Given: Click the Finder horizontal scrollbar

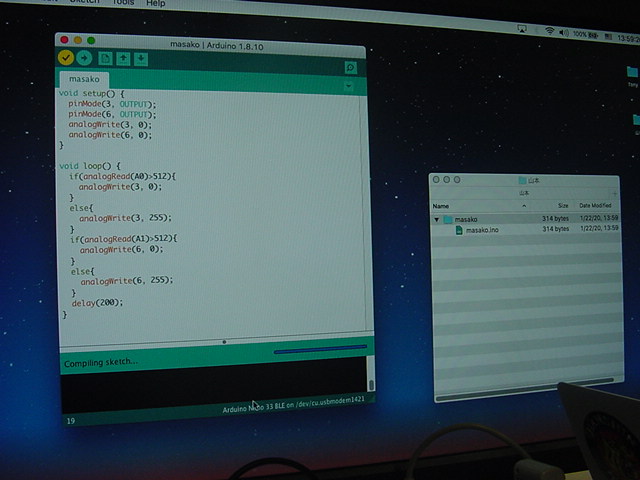Looking at the screenshot, I should click(x=524, y=390).
